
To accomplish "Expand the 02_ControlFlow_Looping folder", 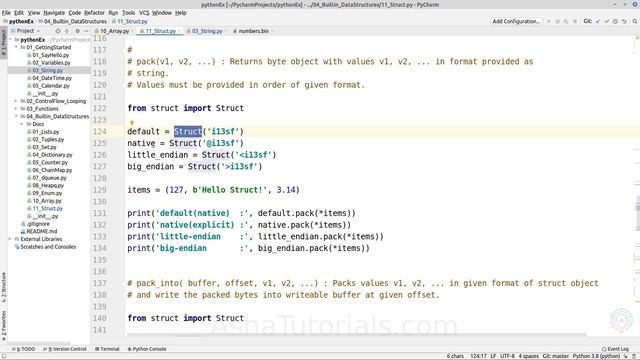I will point(16,101).
